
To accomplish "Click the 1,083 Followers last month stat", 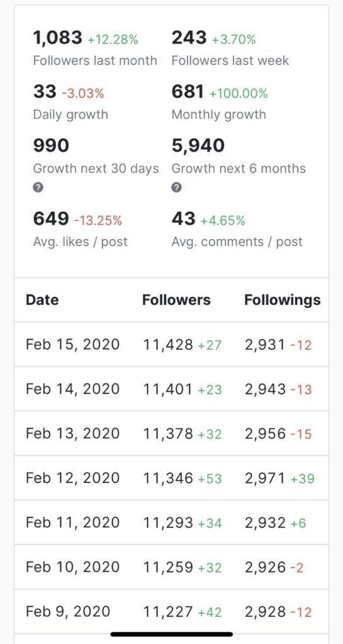I will click(95, 48).
